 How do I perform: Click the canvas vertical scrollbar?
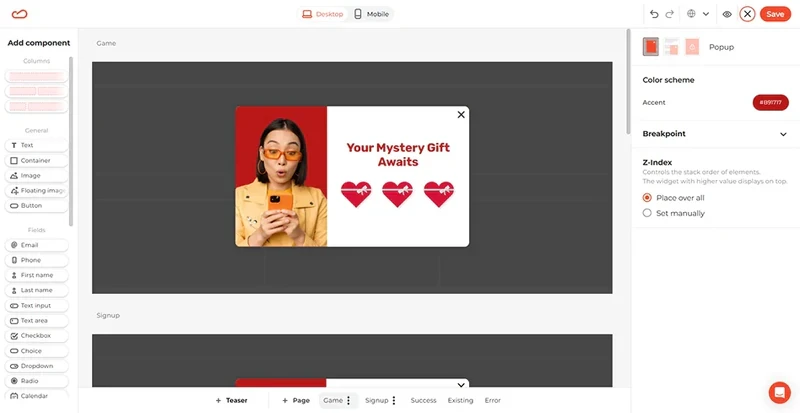(x=628, y=82)
